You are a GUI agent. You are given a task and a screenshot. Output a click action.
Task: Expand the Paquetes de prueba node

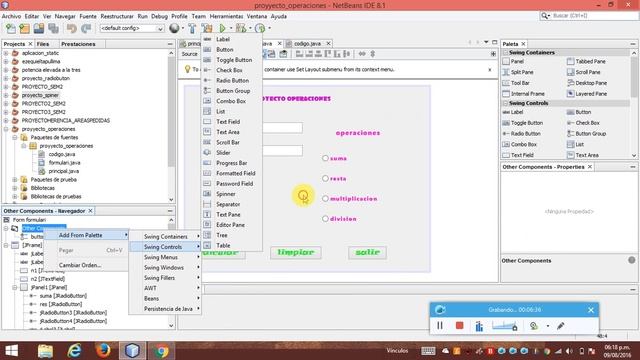pyautogui.click(x=15, y=180)
